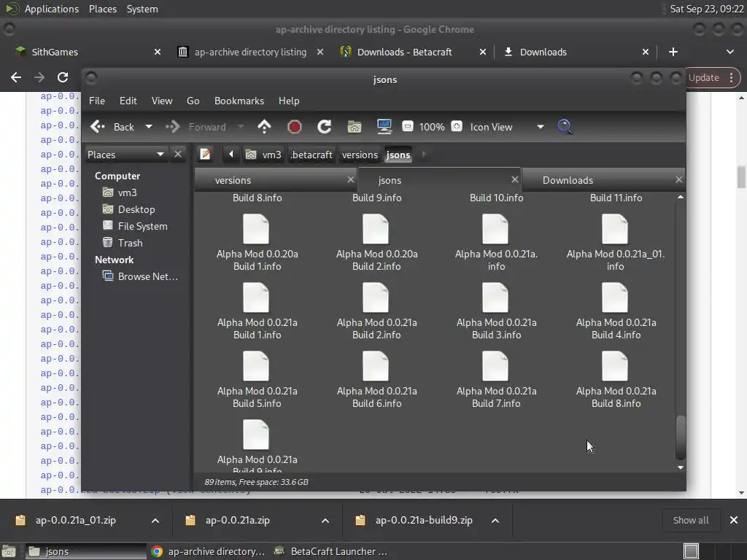Screen dimensions: 747x560
Task: Select Alpha Mod 0.0.21a Build 8.info file
Action: point(616,380)
